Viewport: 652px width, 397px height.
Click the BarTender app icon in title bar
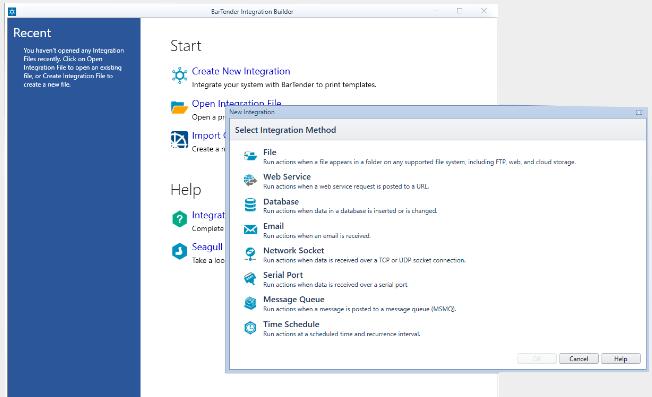[x=12, y=12]
